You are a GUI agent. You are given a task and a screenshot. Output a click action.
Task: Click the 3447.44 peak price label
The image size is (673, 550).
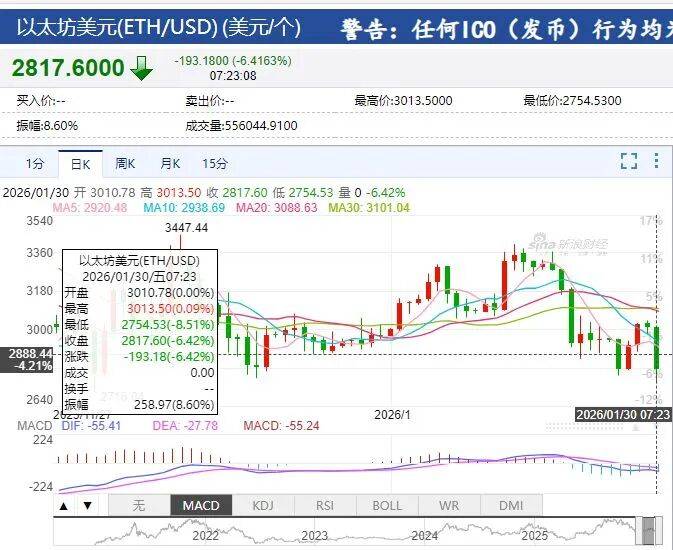186,228
